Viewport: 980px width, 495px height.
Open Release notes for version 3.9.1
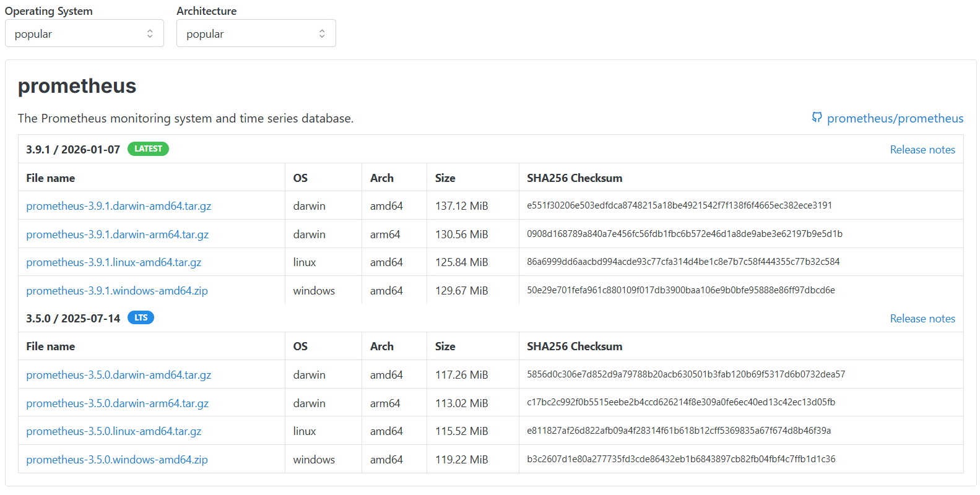922,150
